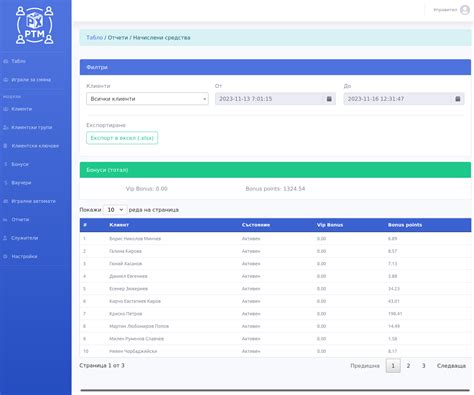Click the Bonus points: 1324.54 total
The height and width of the screenshot is (395, 474).
click(x=275, y=189)
